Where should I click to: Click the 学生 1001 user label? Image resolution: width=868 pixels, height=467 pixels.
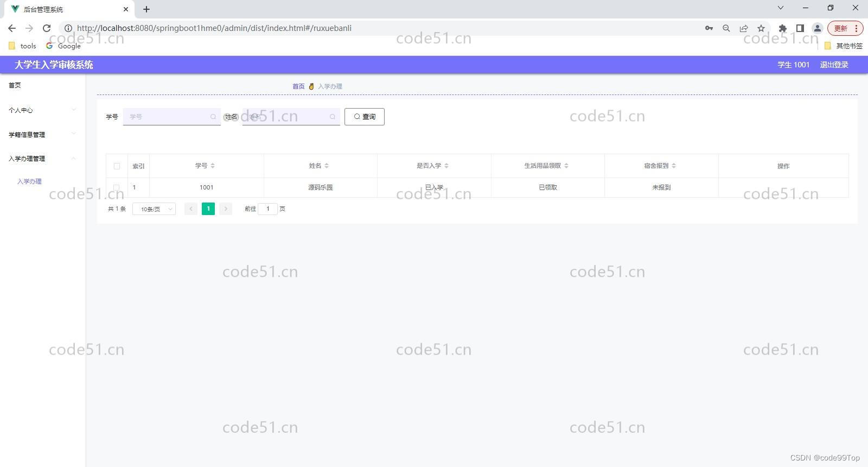click(793, 65)
